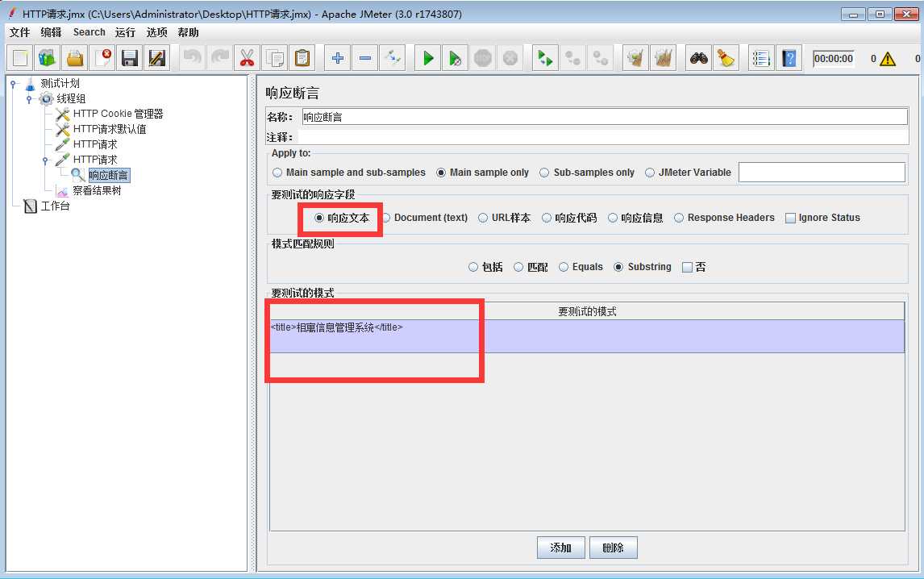Select the 响应代码 option

(x=569, y=218)
